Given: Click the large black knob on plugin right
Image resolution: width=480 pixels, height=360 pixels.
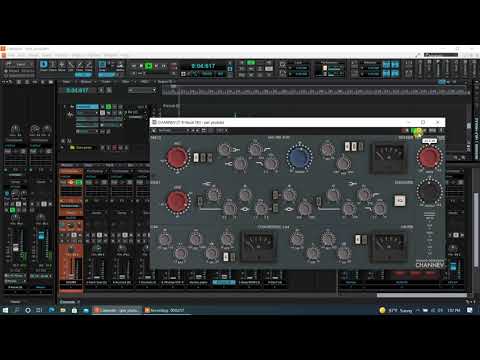Looking at the screenshot, I should pyautogui.click(x=430, y=191).
